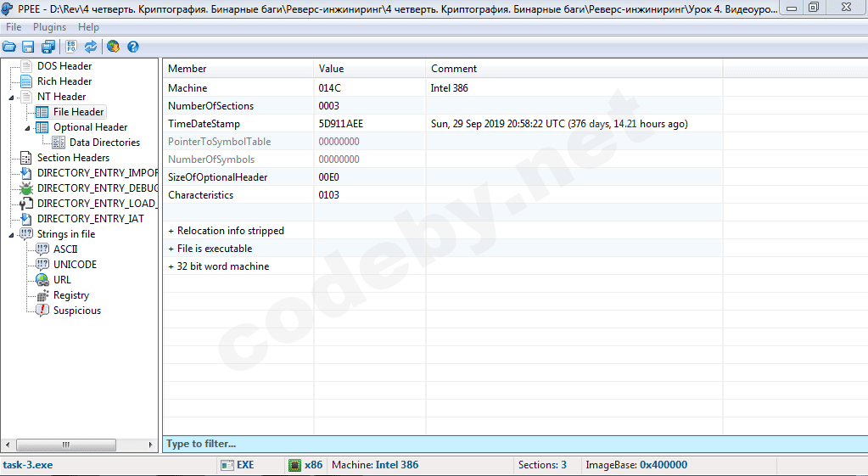This screenshot has height=476, width=868.
Task: Click the save all (multiple disks) icon
Action: (48, 47)
